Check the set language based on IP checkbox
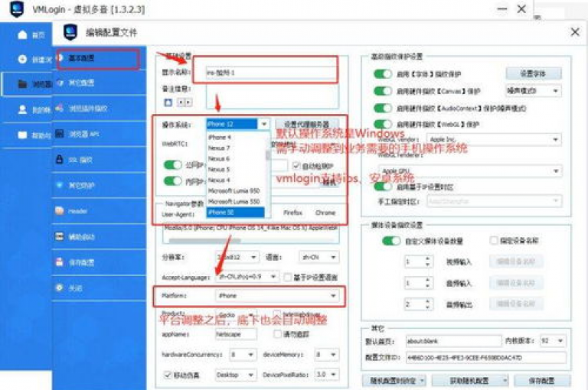 point(288,278)
